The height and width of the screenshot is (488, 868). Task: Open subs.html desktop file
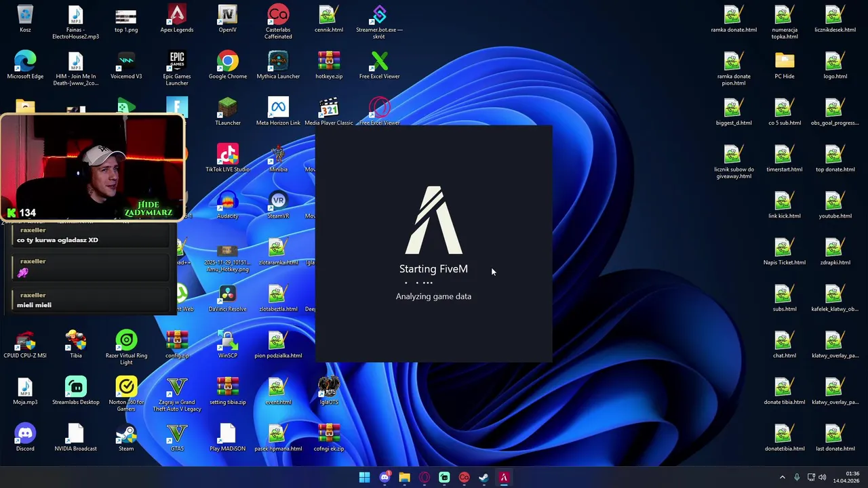point(785,298)
